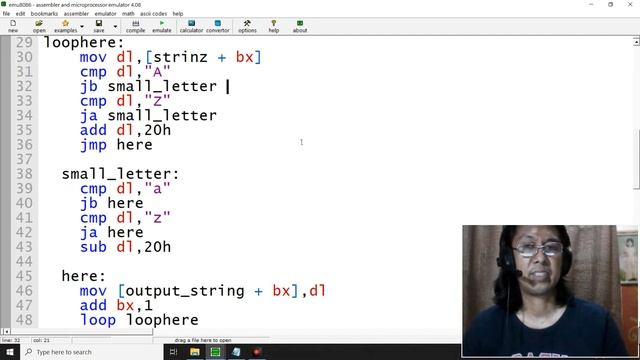Screen dimensions: 640x360
Task: Click 'cmp dl,"z"' on line 41
Action: [125, 218]
